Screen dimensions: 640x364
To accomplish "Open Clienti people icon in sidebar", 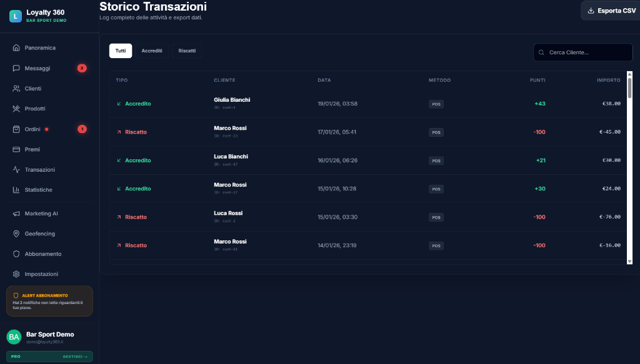I will [x=16, y=89].
